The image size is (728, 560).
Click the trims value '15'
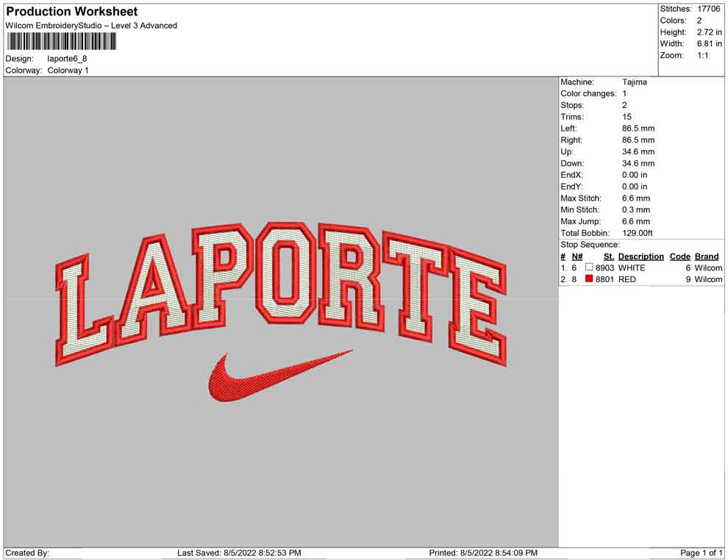(627, 117)
